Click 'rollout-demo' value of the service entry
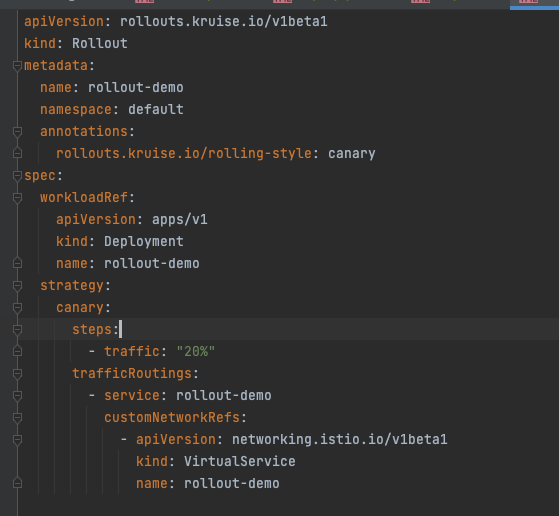The width and height of the screenshot is (559, 516). [224, 395]
